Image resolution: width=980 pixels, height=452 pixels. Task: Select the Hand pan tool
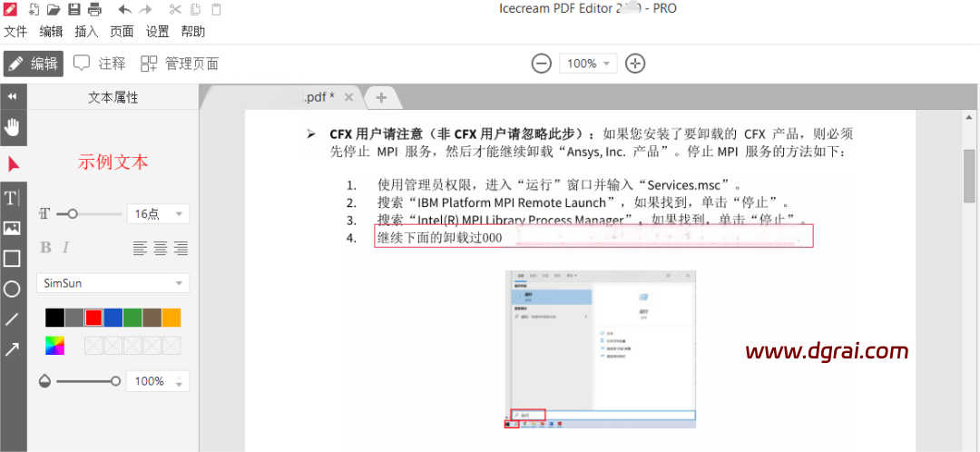(x=13, y=125)
